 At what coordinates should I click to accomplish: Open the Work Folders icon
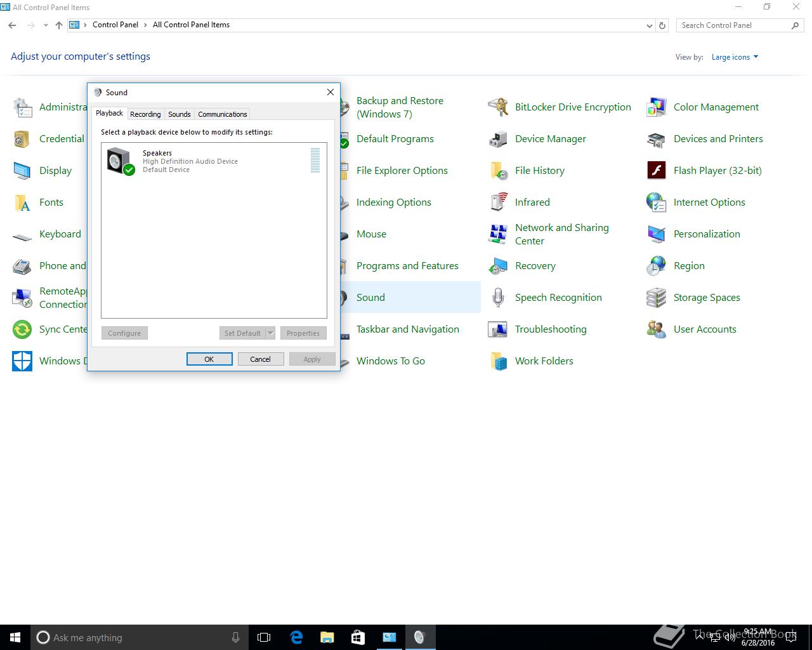[x=498, y=361]
